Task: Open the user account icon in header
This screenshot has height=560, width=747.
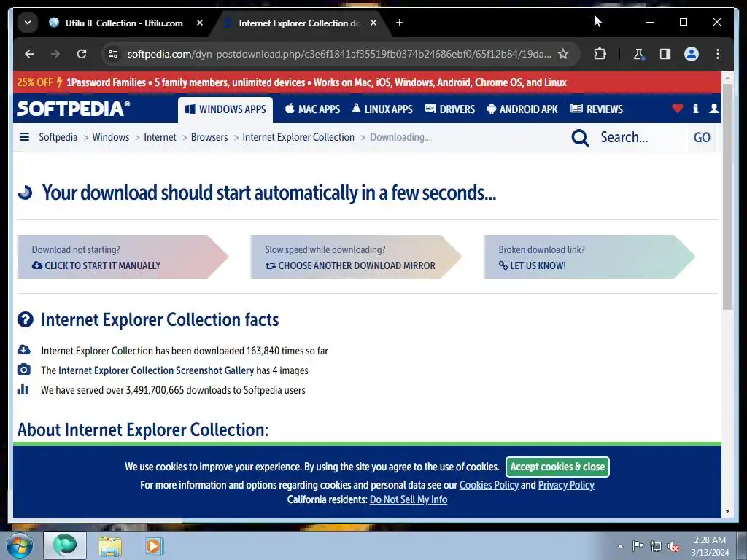Action: click(x=713, y=108)
